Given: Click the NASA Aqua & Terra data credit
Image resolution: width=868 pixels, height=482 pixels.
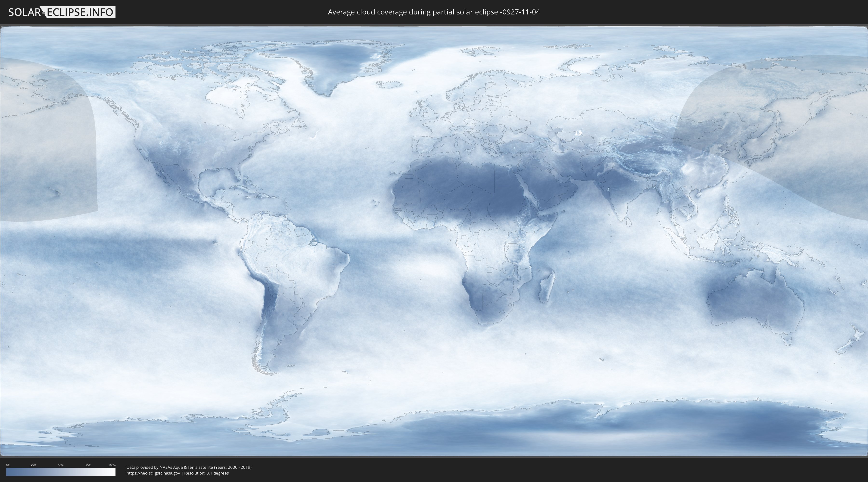Looking at the screenshot, I should coord(189,467).
